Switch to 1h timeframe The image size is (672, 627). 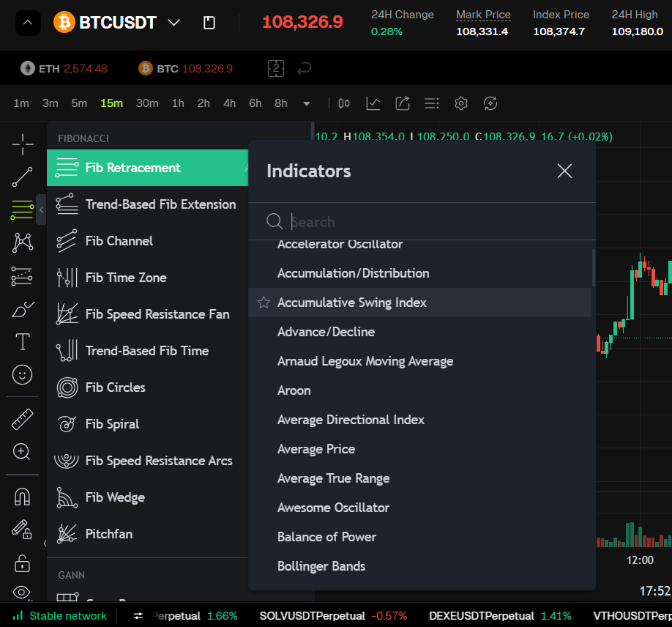[178, 103]
